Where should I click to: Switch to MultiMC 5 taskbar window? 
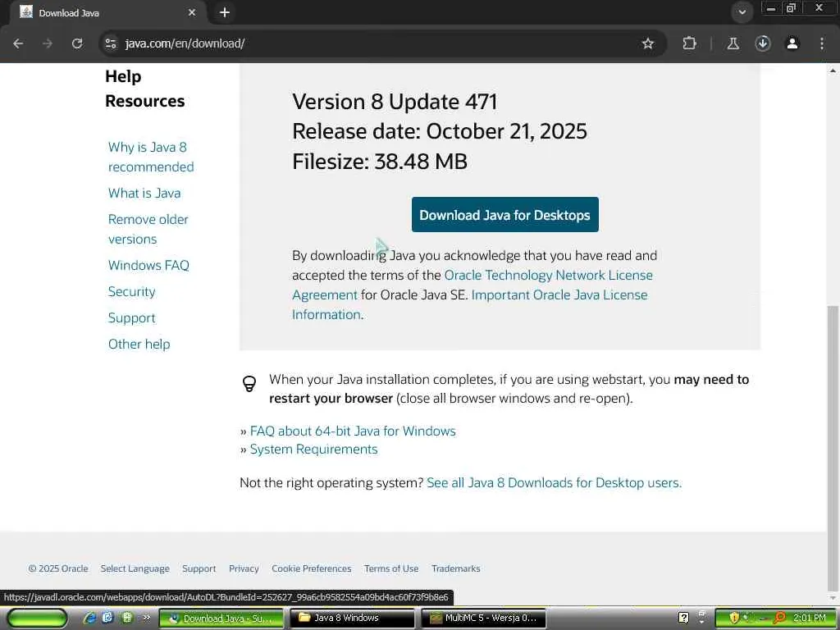pyautogui.click(x=484, y=618)
